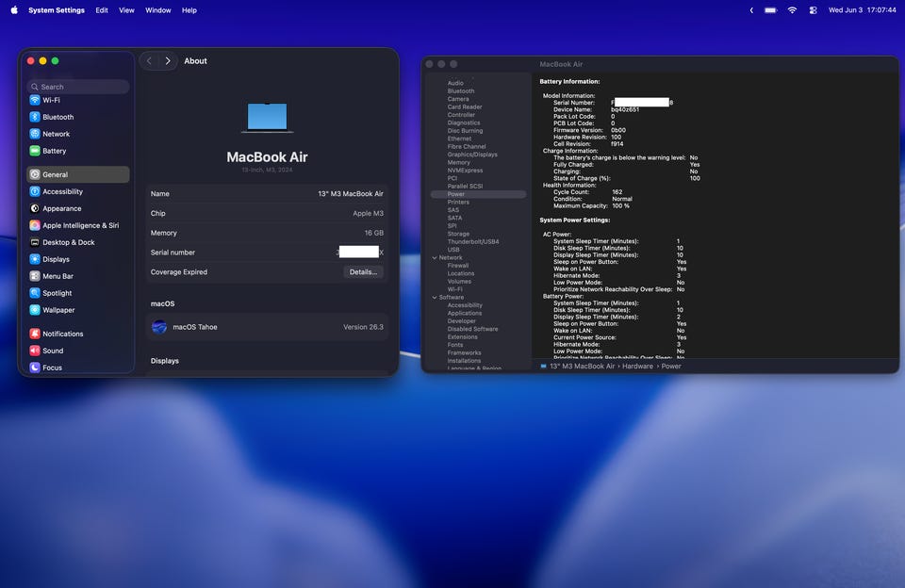Click the Memory row showing 16 GB
The image size is (905, 588).
(x=267, y=233)
